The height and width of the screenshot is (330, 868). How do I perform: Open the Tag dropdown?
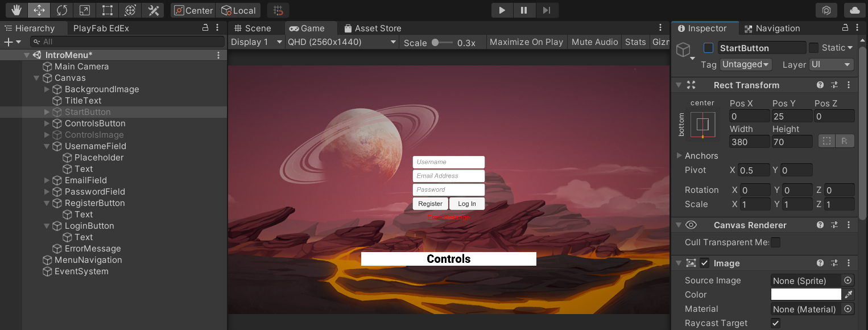coord(746,64)
